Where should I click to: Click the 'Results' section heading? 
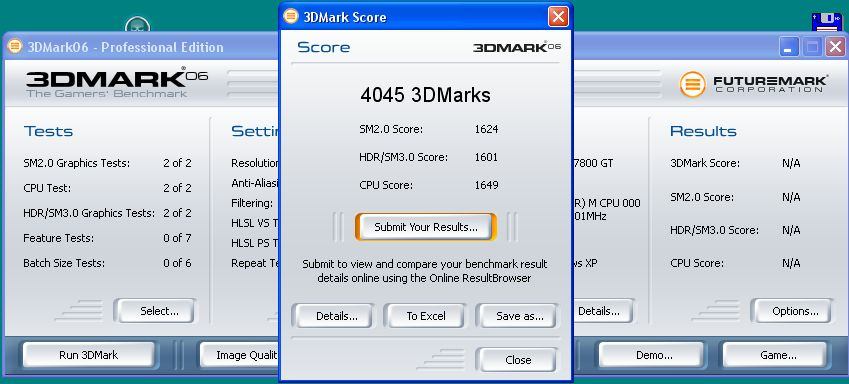tap(703, 131)
